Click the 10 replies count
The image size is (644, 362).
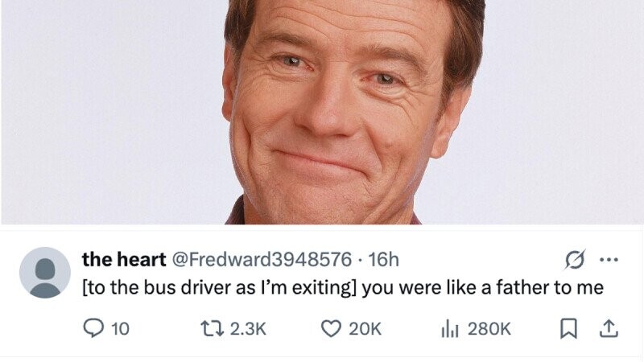point(120,329)
